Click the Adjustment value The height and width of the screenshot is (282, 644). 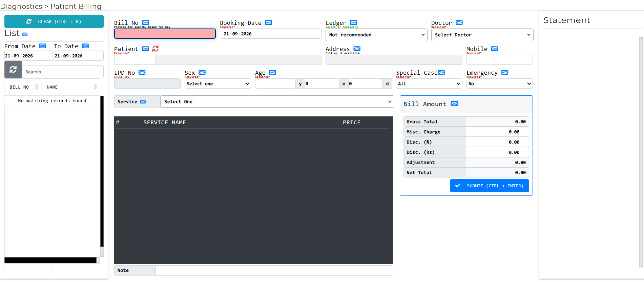coord(497,162)
